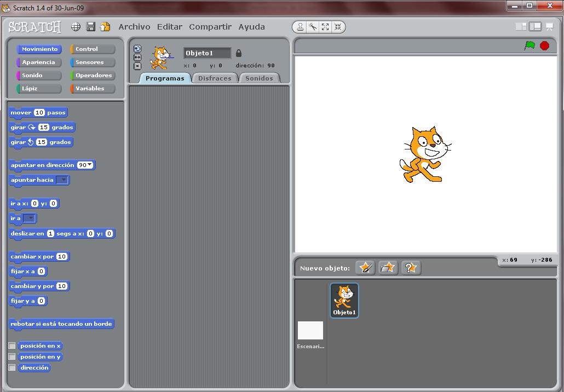The height and width of the screenshot is (392, 564).
Task: Switch to the Programas tab
Action: (165, 78)
